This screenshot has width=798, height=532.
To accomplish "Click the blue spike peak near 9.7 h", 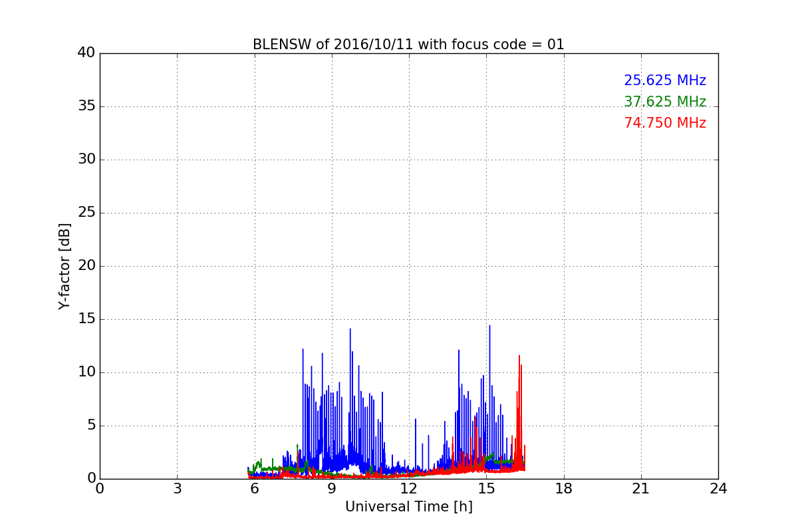I will point(350,330).
